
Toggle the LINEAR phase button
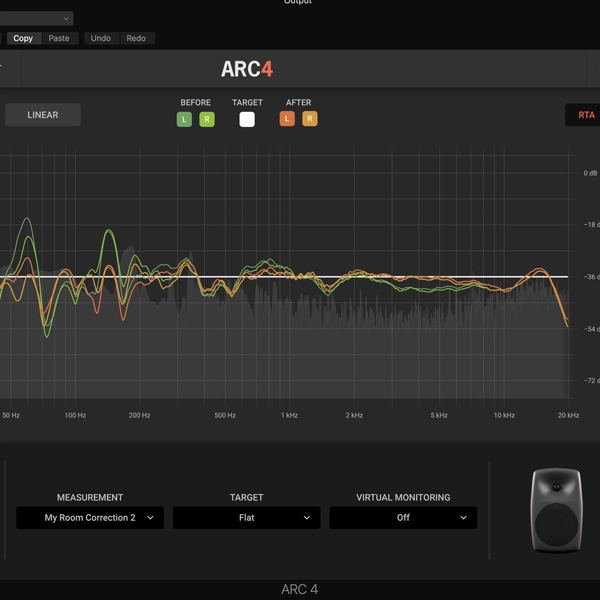pyautogui.click(x=43, y=115)
